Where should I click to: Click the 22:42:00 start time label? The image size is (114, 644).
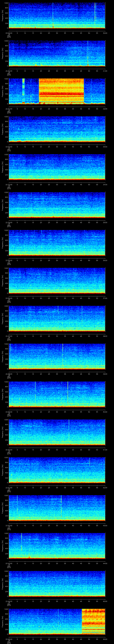coord(9,525)
